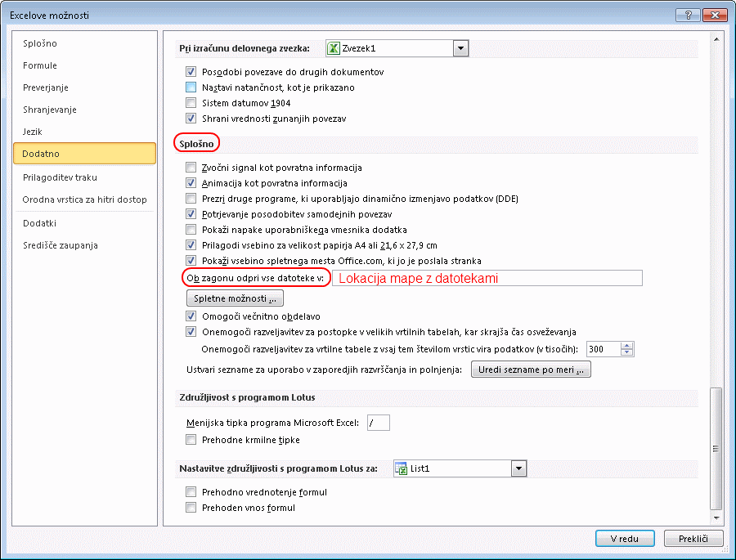Click Uredi sezname po meri button
736x560 pixels.
tap(531, 370)
